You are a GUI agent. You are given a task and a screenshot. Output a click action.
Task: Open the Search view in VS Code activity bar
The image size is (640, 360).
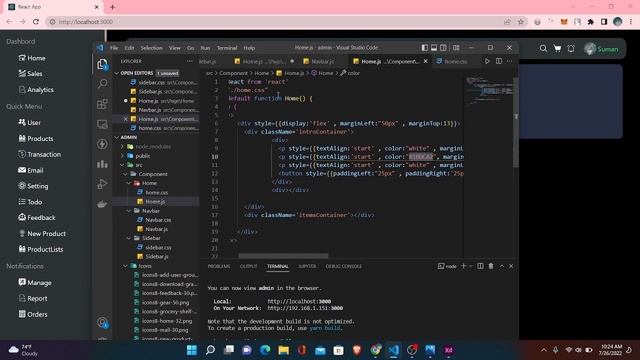point(102,84)
